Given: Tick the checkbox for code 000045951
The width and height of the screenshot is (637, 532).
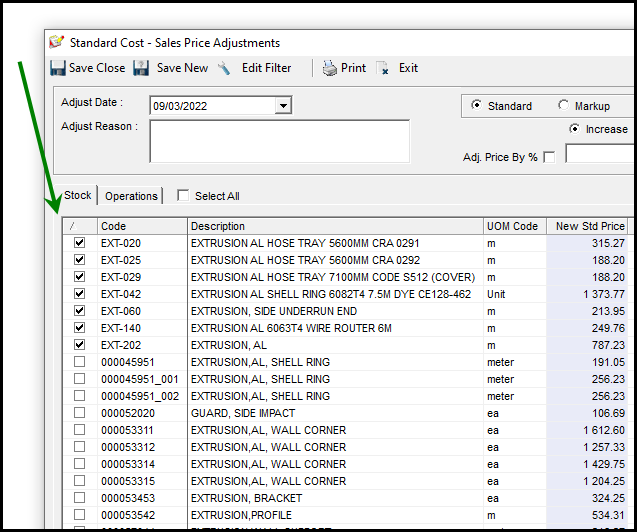Looking at the screenshot, I should coord(80,362).
